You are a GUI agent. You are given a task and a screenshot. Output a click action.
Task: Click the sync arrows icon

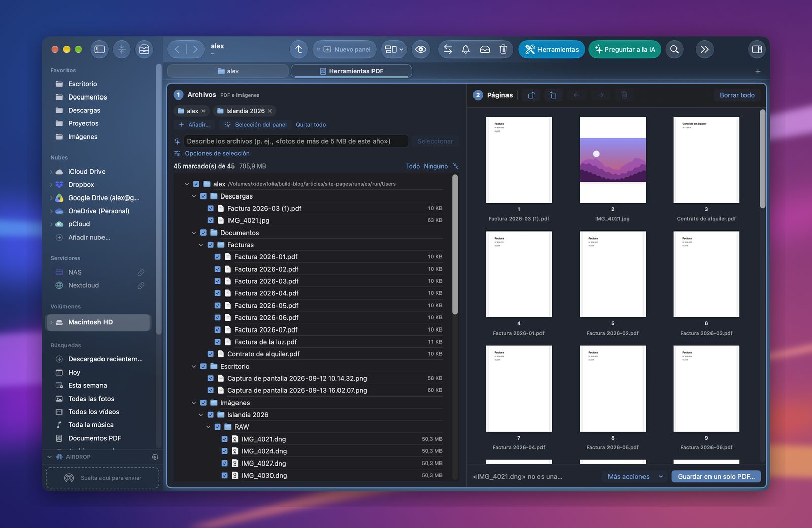tap(448, 49)
